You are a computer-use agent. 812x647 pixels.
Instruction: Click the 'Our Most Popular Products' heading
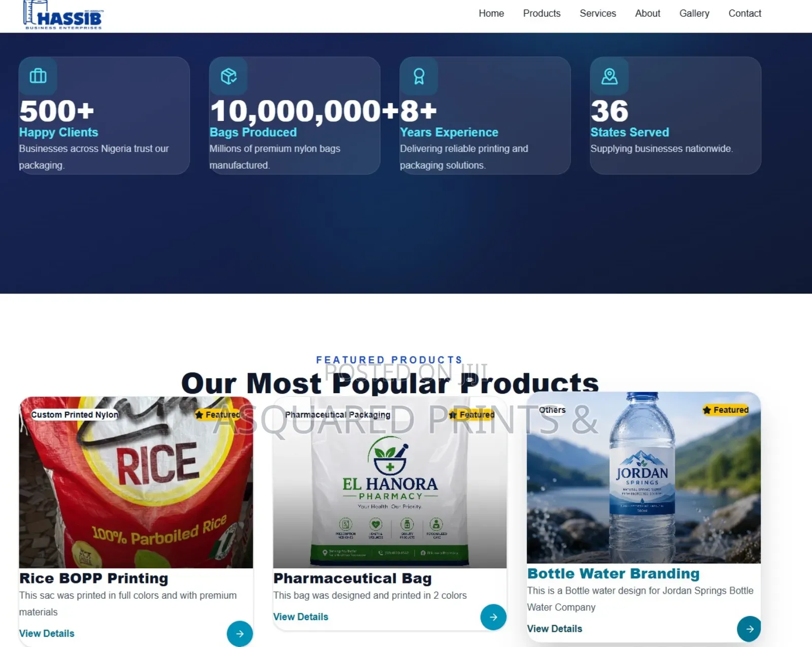pos(390,383)
